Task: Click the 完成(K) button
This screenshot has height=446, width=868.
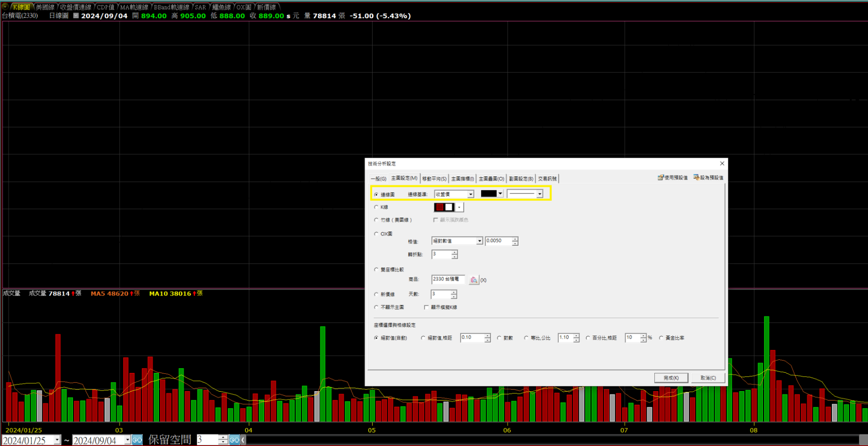Action: 671,378
